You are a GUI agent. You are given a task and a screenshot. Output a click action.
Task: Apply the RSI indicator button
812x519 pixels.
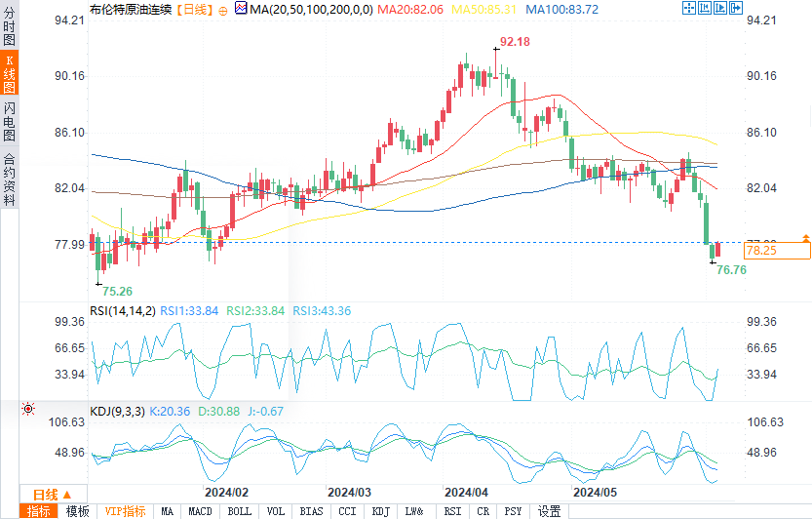pos(452,511)
